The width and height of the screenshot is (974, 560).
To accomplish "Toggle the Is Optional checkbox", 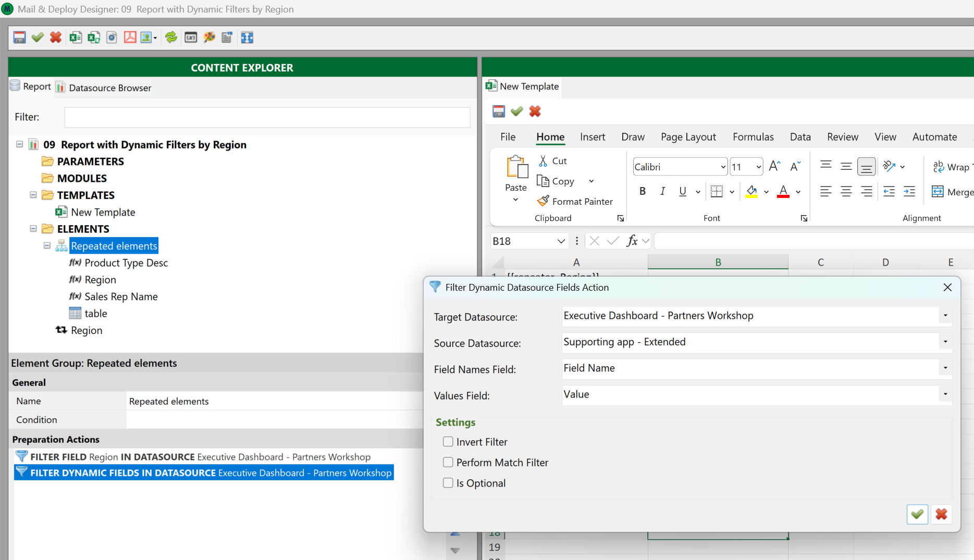I will 448,483.
